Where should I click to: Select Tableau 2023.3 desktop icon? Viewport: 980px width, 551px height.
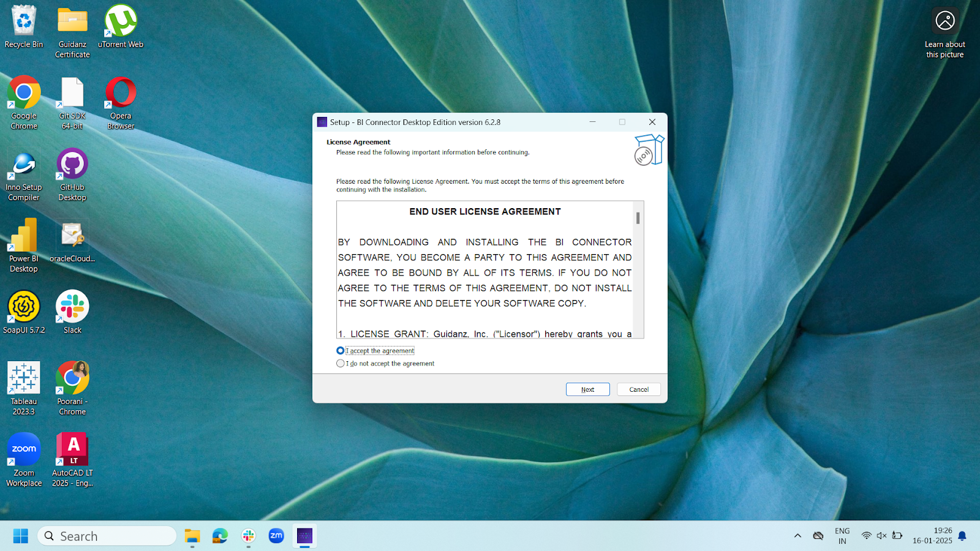click(24, 389)
